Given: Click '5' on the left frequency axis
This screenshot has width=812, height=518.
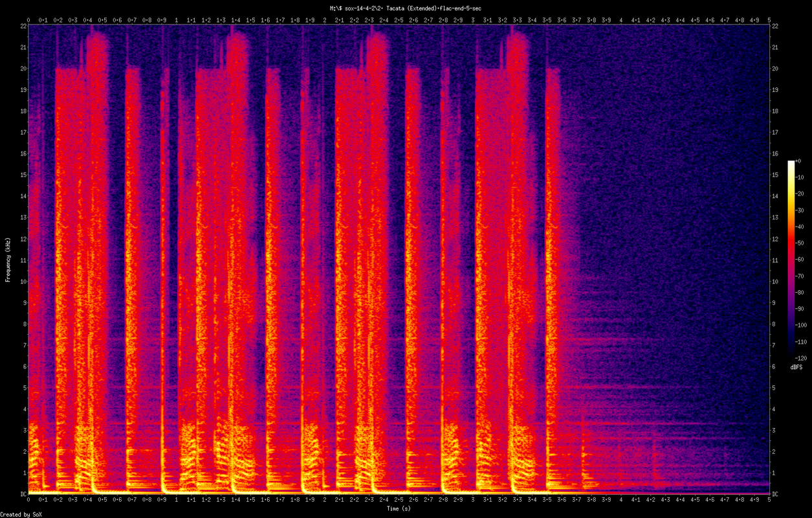Looking at the screenshot, I should tap(24, 388).
